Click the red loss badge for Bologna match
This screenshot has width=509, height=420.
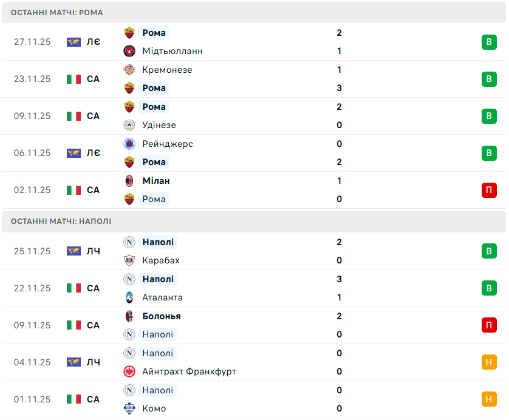pyautogui.click(x=489, y=325)
